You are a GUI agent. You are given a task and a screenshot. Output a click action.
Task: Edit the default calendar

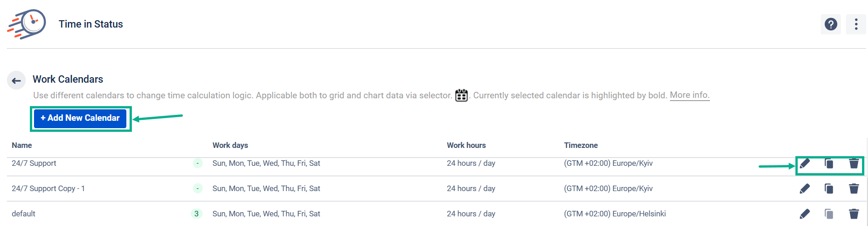805,214
